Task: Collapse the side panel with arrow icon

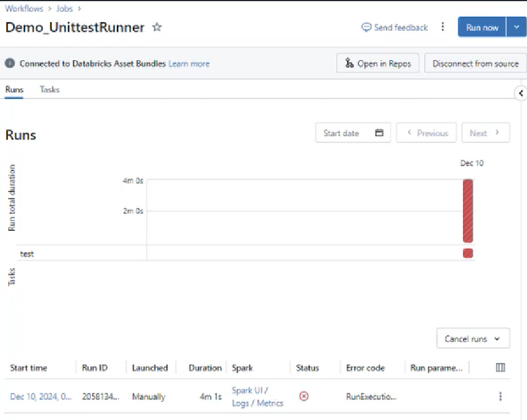Action: click(521, 93)
